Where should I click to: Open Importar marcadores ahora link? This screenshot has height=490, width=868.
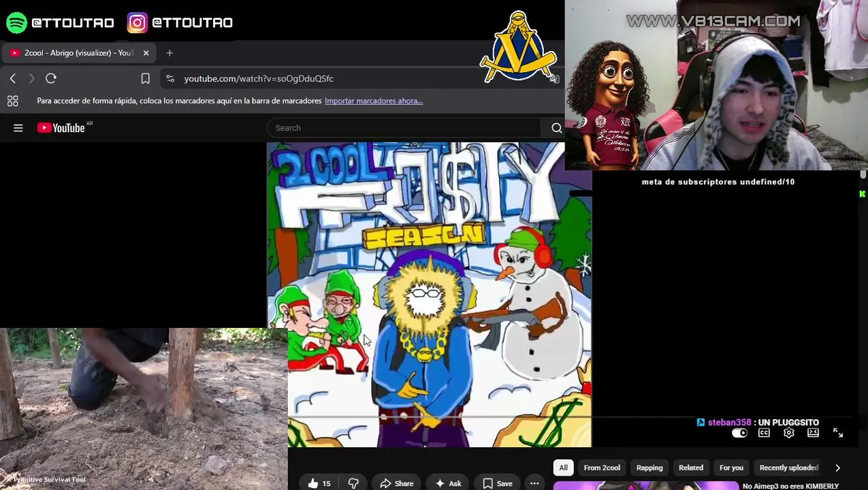374,101
